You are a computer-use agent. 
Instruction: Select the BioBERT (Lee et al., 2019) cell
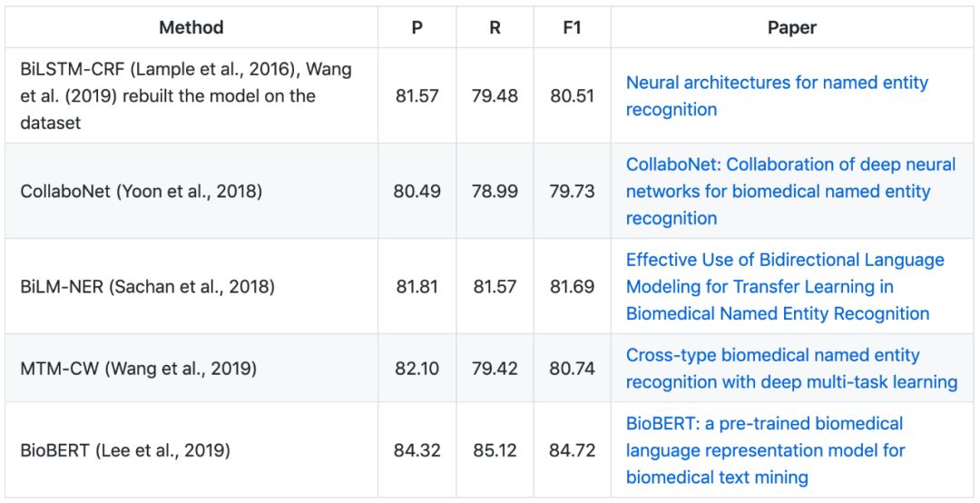tap(125, 450)
